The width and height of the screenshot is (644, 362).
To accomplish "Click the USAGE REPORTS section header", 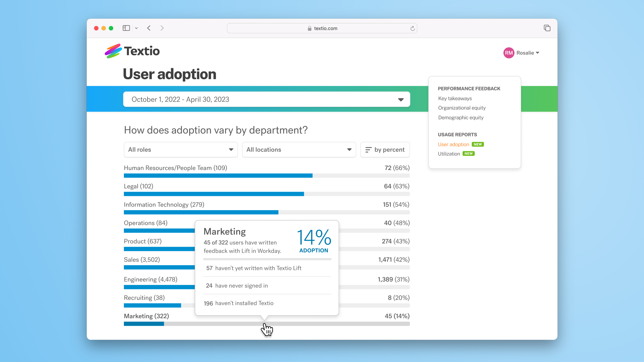I will 457,135.
